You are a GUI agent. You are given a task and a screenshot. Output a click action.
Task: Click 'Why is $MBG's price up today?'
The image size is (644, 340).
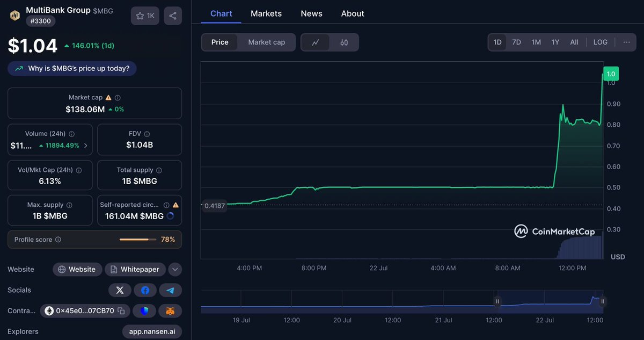[72, 68]
